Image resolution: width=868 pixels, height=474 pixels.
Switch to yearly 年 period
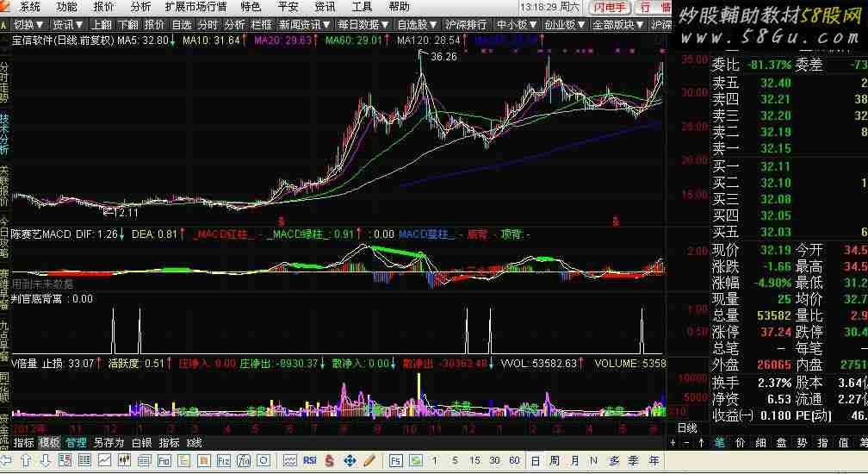tap(654, 460)
